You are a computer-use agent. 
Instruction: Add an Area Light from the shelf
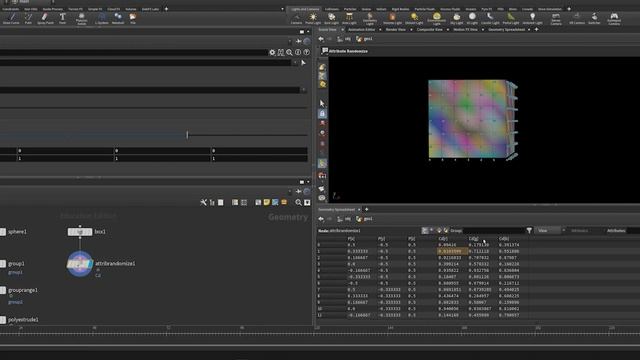pyautogui.click(x=349, y=19)
